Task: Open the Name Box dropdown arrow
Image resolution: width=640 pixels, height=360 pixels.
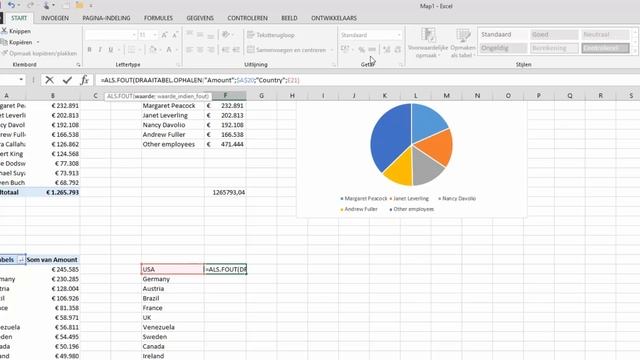Action: (x=21, y=80)
